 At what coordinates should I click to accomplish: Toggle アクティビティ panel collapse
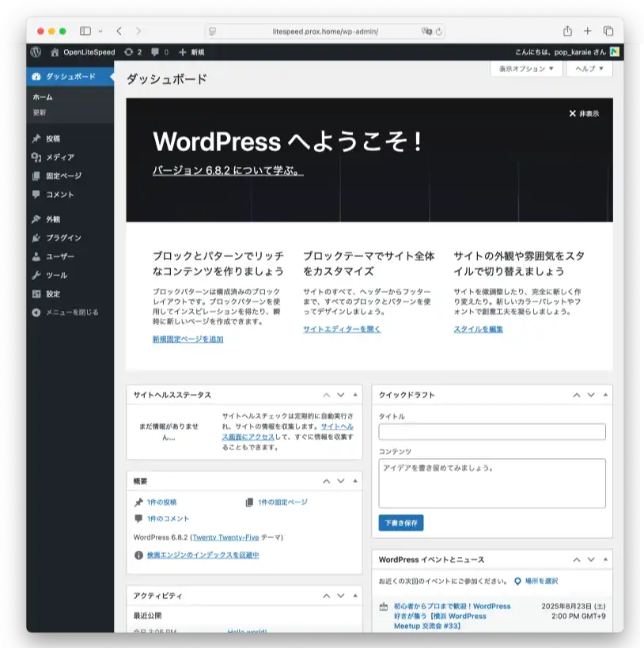[355, 596]
